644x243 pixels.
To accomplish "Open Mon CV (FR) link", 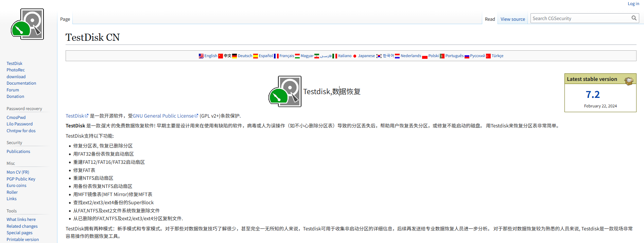I will (18, 172).
